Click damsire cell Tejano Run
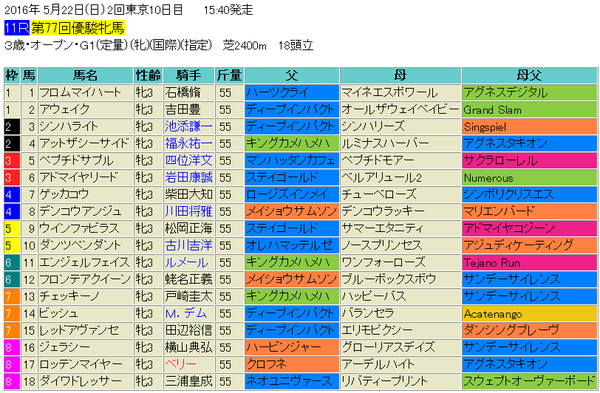 pos(530,262)
